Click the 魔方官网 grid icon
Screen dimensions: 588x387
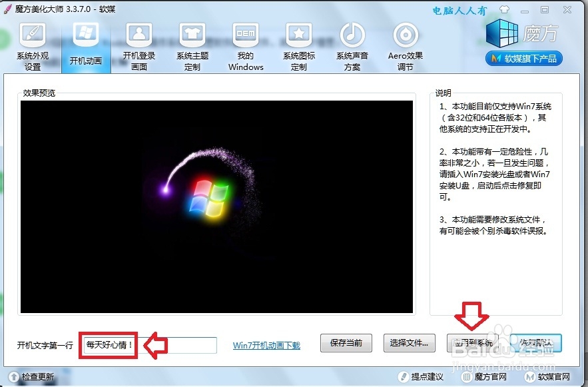point(467,376)
